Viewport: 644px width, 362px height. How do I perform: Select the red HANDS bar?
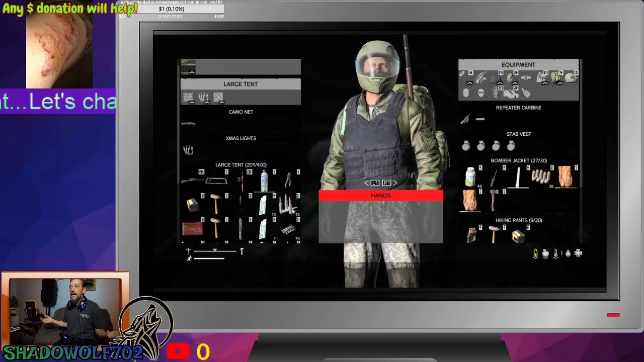click(x=381, y=196)
